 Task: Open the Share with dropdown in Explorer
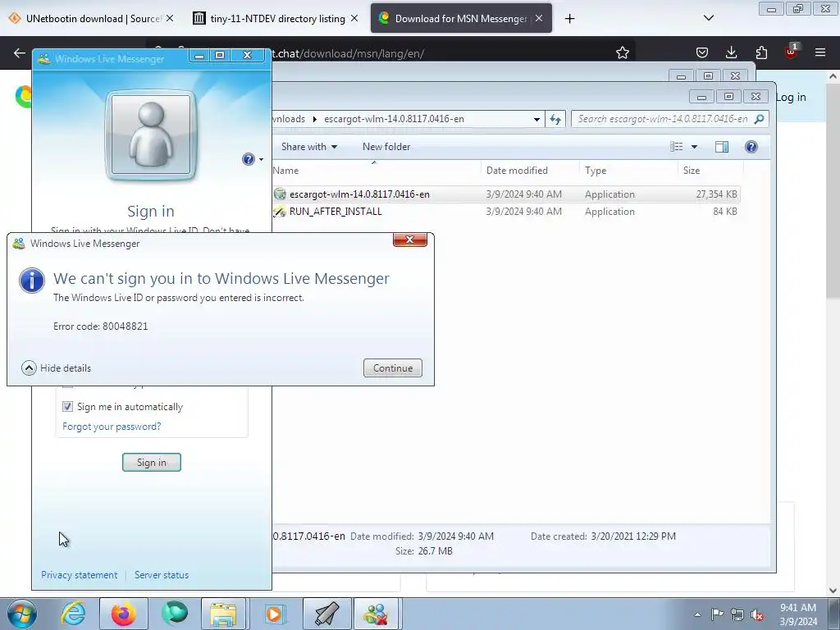309,147
